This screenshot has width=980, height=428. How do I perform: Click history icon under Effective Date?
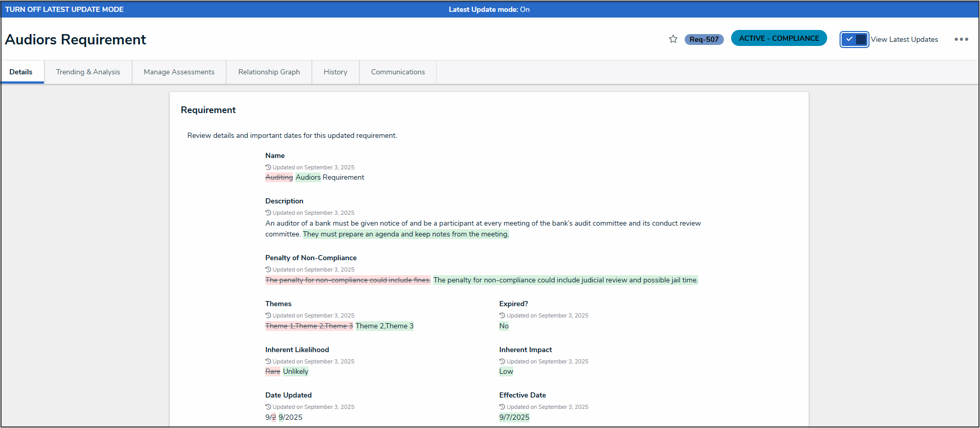click(502, 407)
